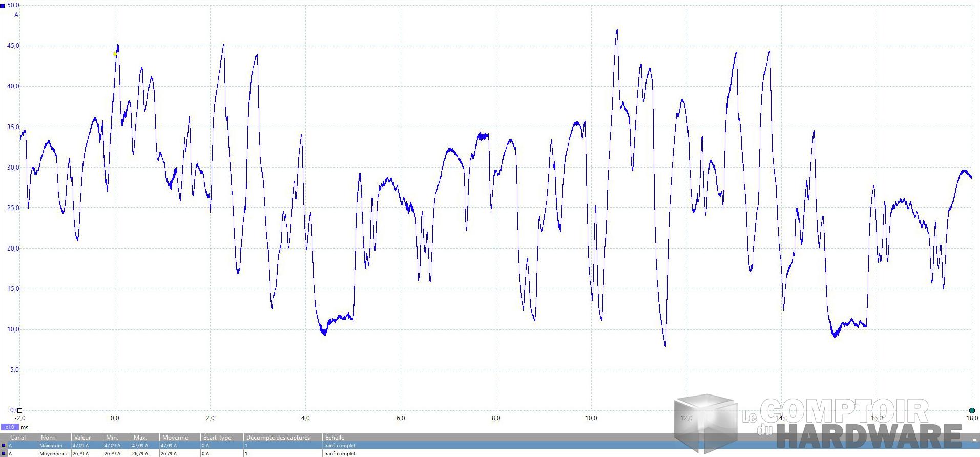Click the Valeur column header
This screenshot has height=457, width=980.
[x=82, y=438]
